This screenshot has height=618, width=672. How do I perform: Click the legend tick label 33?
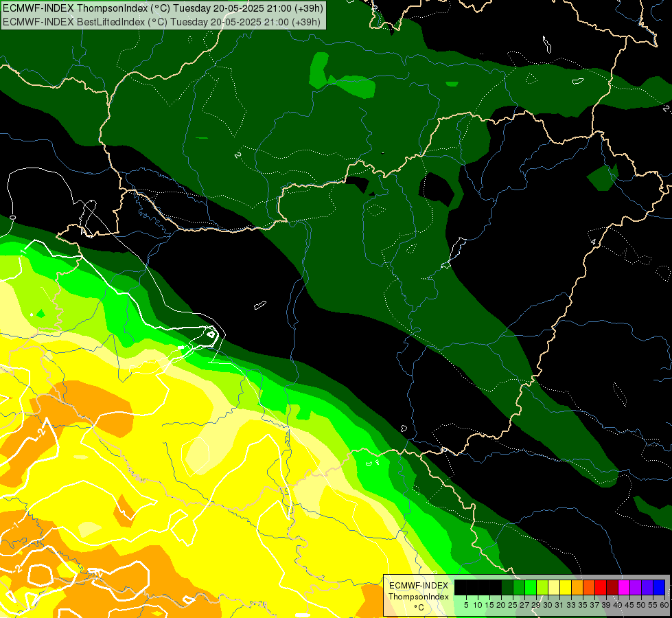(571, 605)
